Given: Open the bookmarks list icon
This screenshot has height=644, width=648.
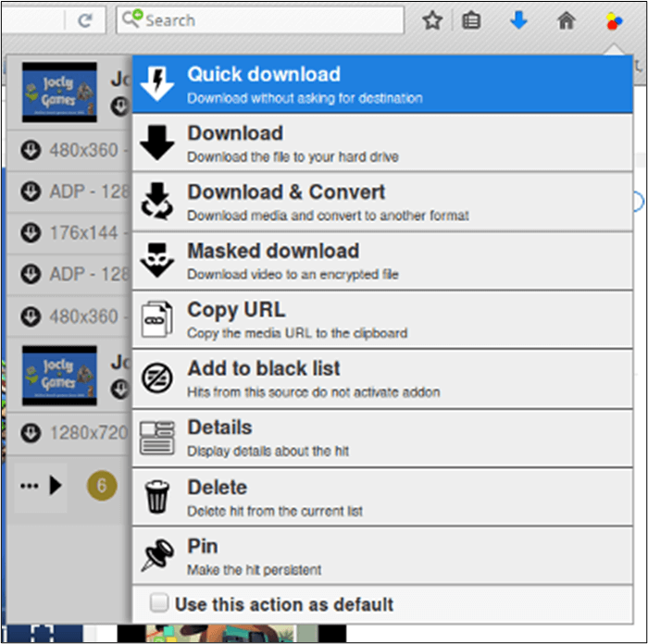Looking at the screenshot, I should (x=471, y=20).
